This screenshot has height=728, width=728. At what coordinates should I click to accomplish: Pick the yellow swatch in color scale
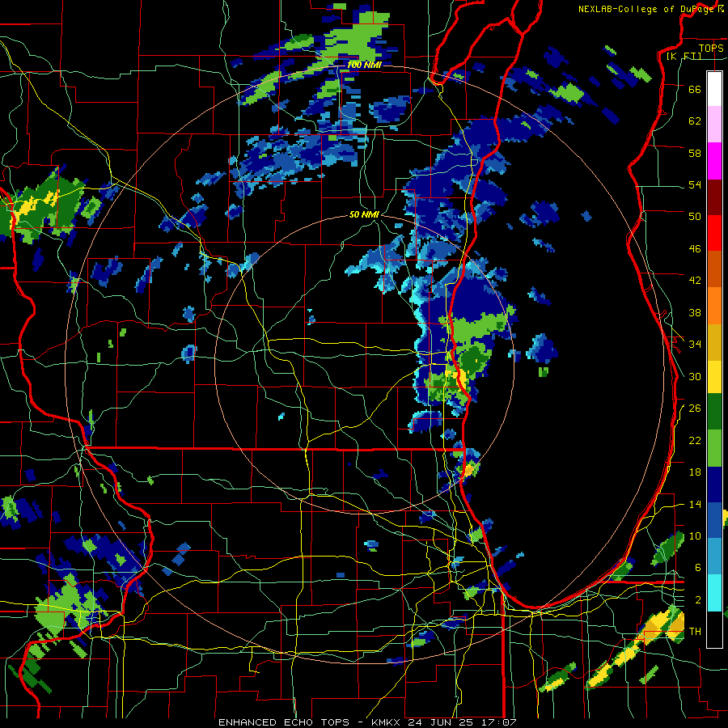[714, 377]
